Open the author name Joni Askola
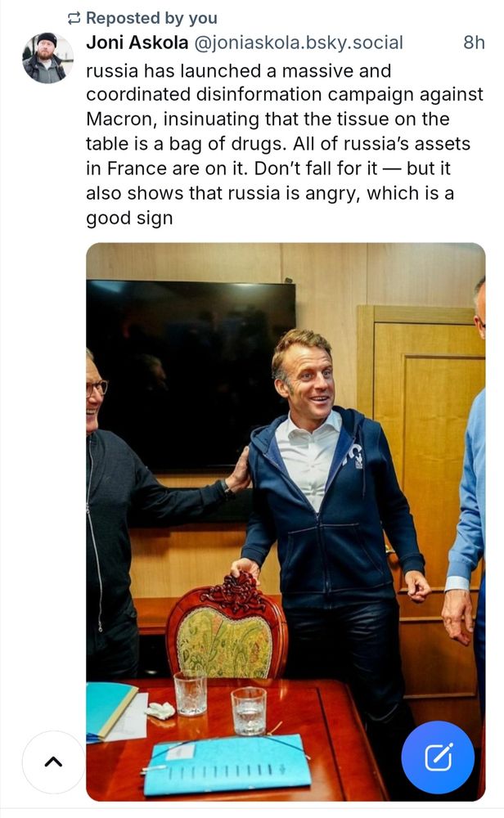The image size is (504, 818). pos(137,43)
